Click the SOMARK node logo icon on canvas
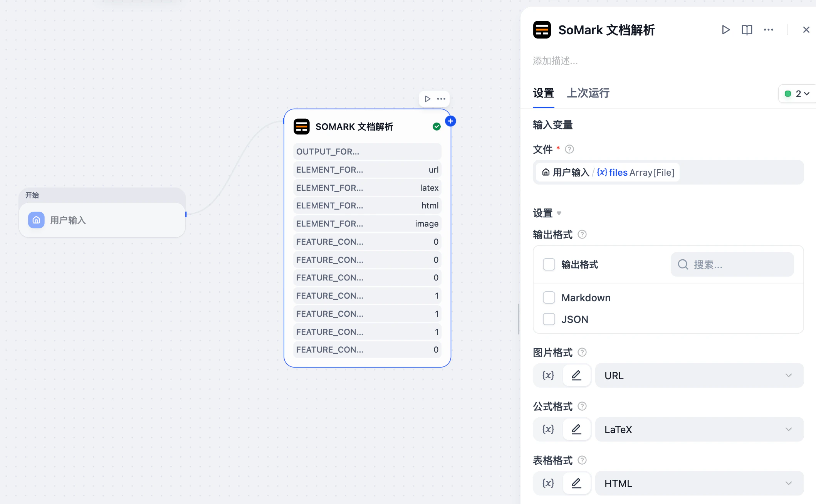The image size is (816, 504). point(302,126)
